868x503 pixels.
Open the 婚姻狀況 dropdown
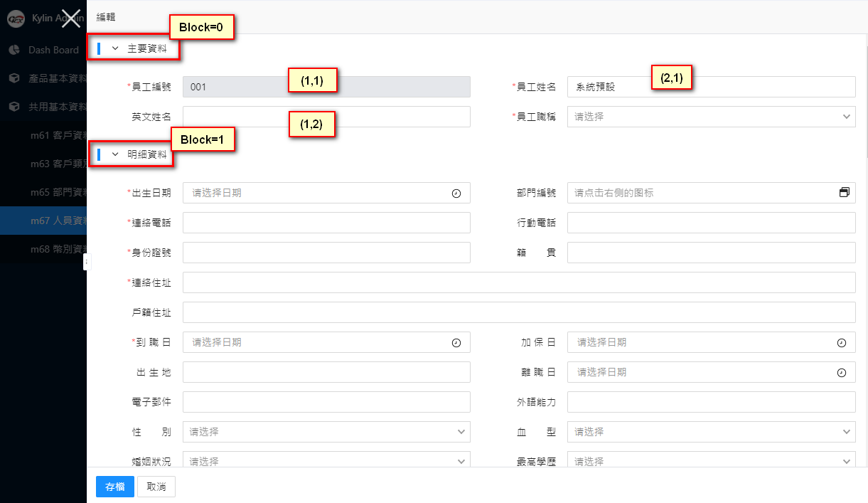pos(326,461)
